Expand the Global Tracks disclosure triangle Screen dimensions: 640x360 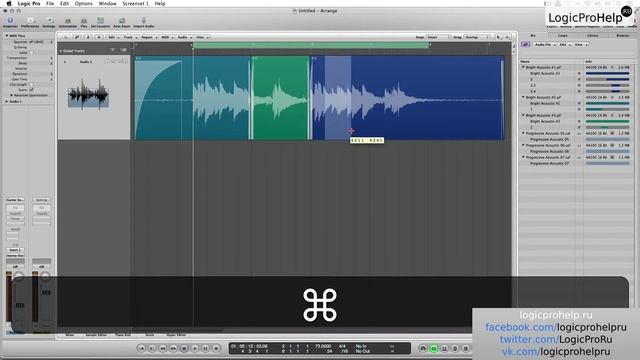[61, 51]
